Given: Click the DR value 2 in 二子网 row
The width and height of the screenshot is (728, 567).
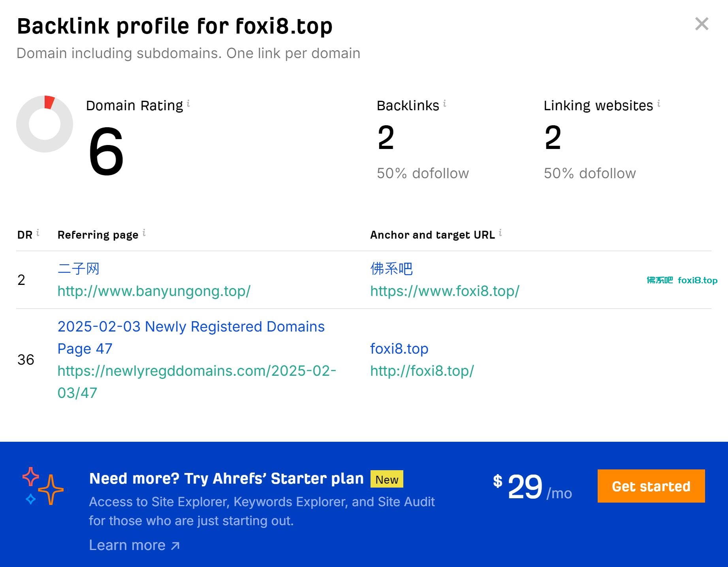Looking at the screenshot, I should (21, 280).
